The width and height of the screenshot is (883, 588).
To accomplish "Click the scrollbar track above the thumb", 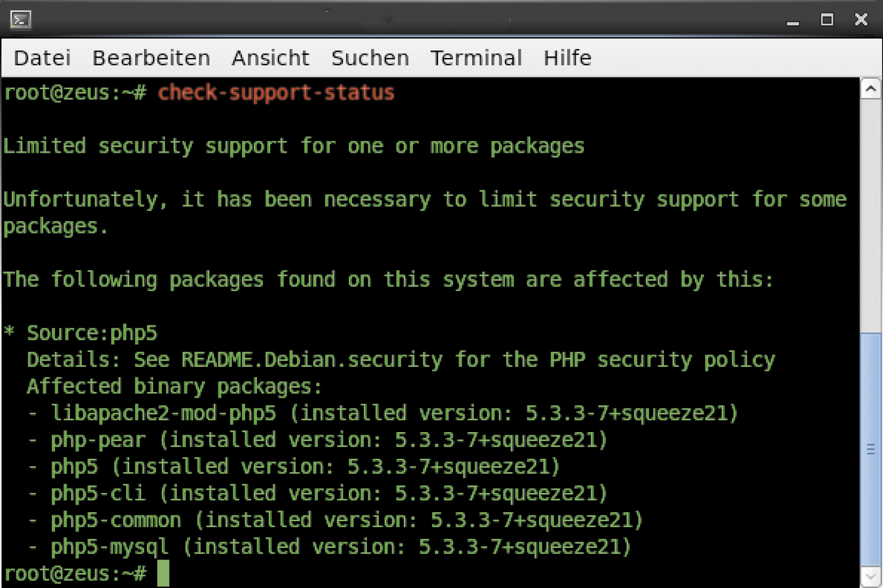I will pyautogui.click(x=871, y=214).
